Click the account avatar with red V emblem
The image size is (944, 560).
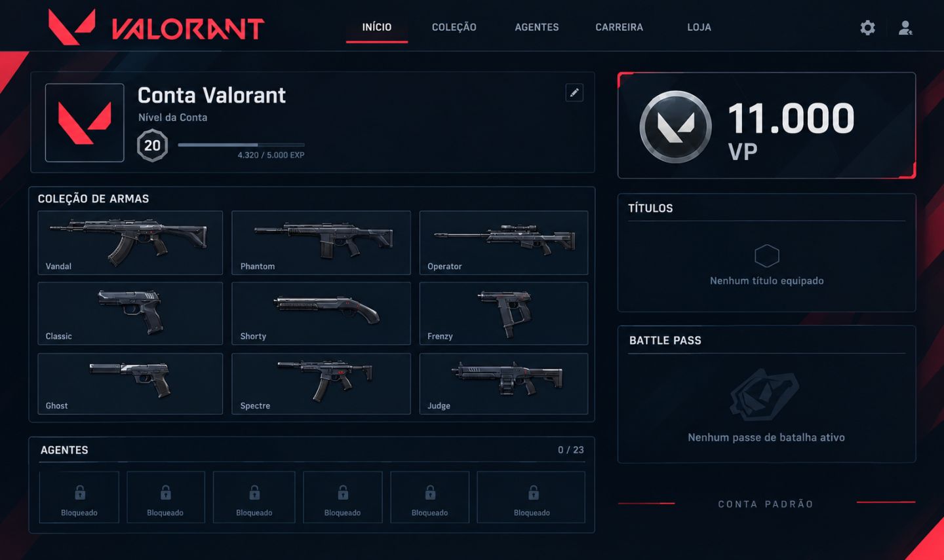[85, 122]
